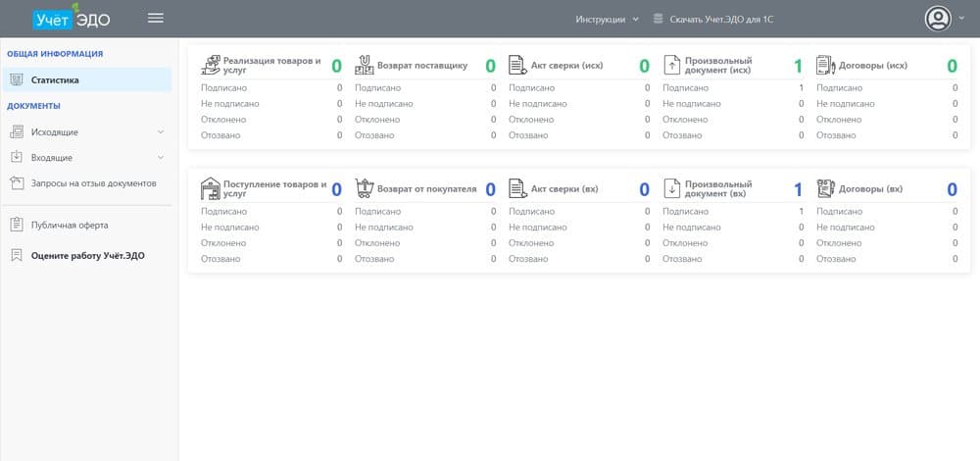Click blue total 0 for Договоры (вх)
Viewport: 980px width, 461px height.
coord(952,189)
